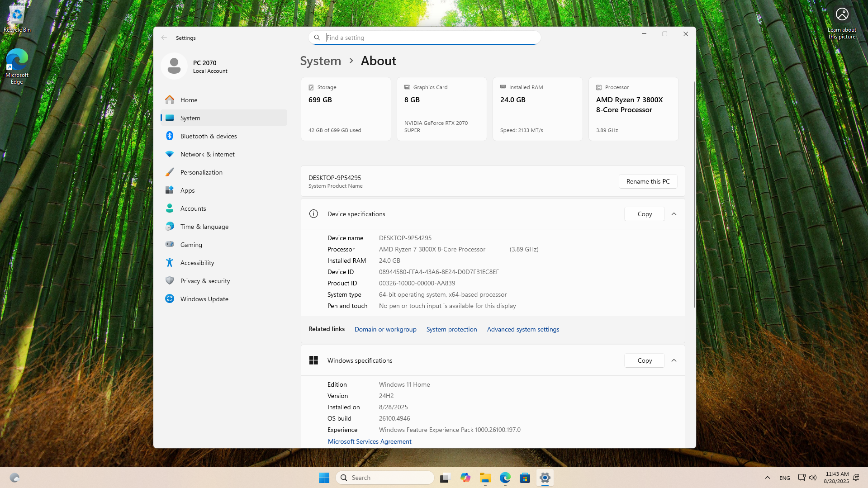Viewport: 868px width, 488px height.
Task: Open the Home settings page
Action: [x=224, y=100]
